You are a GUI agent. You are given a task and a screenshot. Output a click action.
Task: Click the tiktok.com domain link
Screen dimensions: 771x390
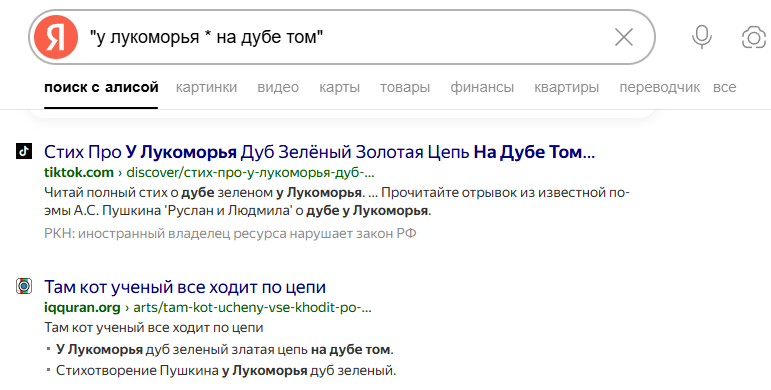tap(79, 173)
